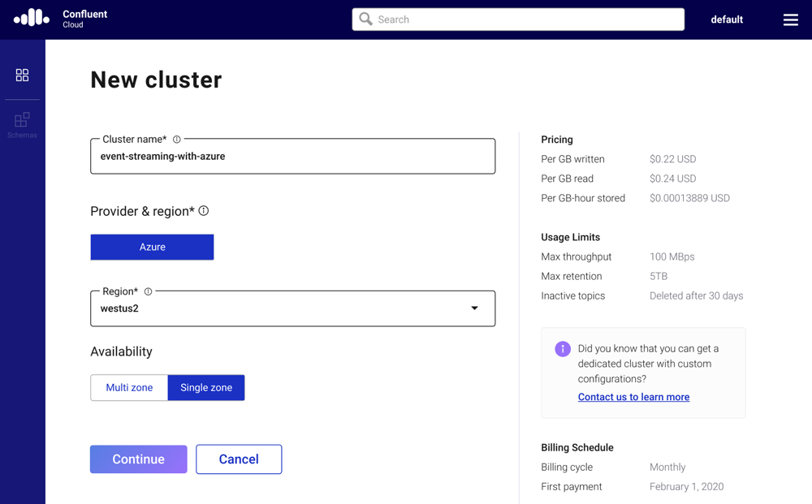Show info icon next to Region label

[148, 291]
